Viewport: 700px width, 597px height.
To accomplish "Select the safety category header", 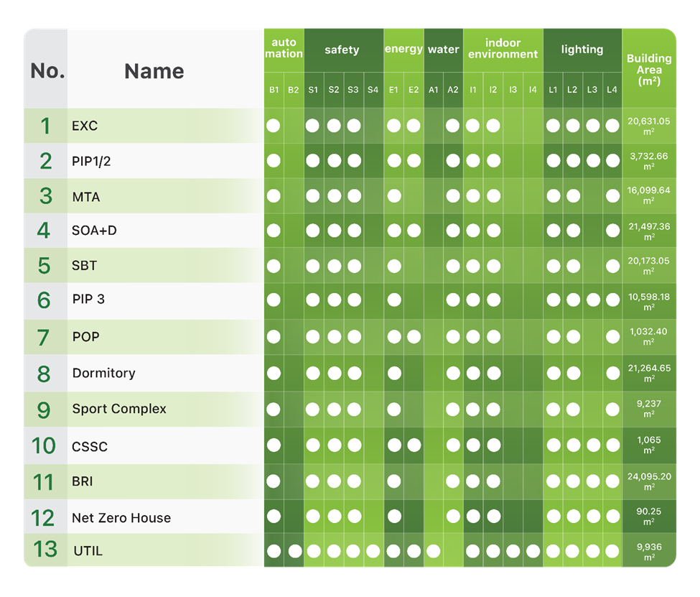I will click(342, 50).
